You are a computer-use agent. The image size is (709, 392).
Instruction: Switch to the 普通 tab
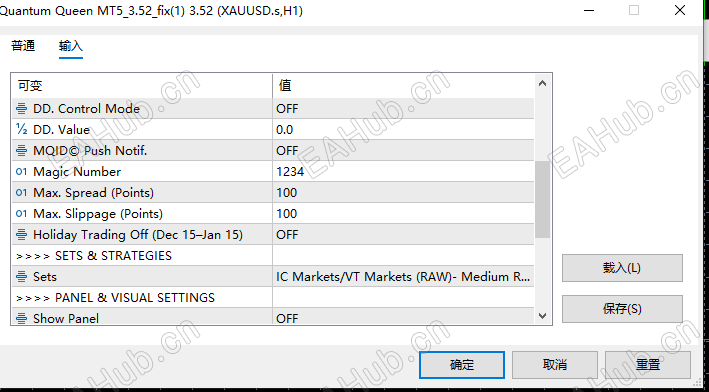coord(23,46)
